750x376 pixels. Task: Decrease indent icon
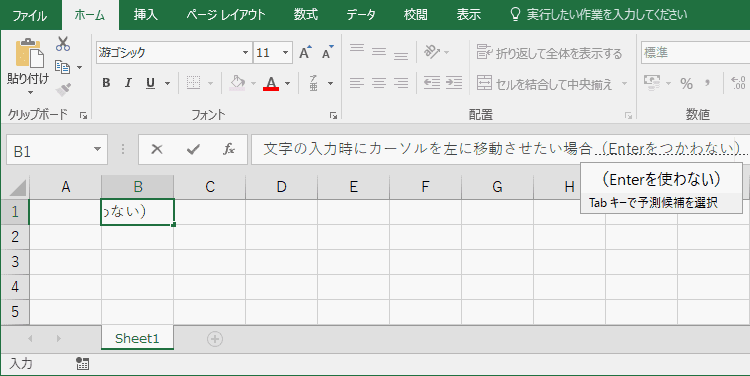[x=432, y=83]
